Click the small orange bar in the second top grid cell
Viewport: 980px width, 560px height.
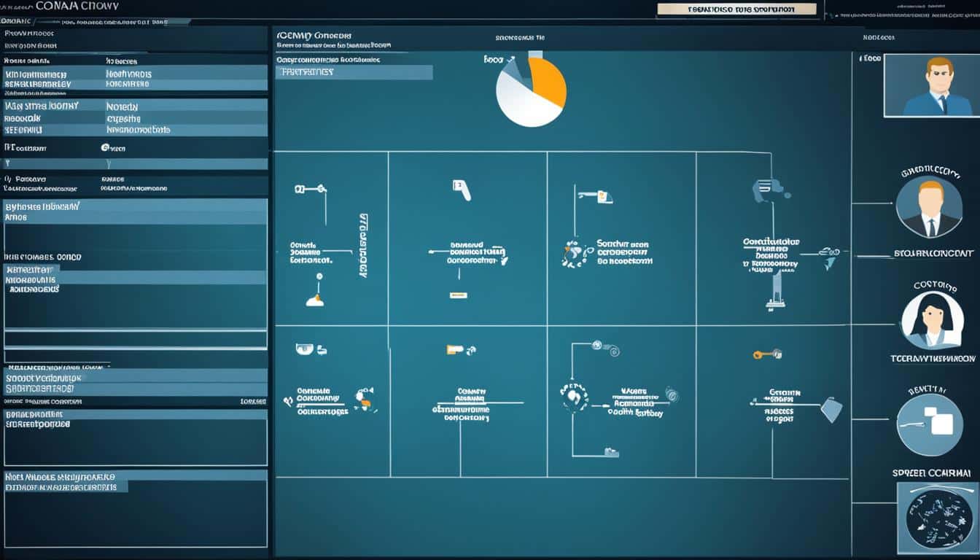click(x=459, y=295)
